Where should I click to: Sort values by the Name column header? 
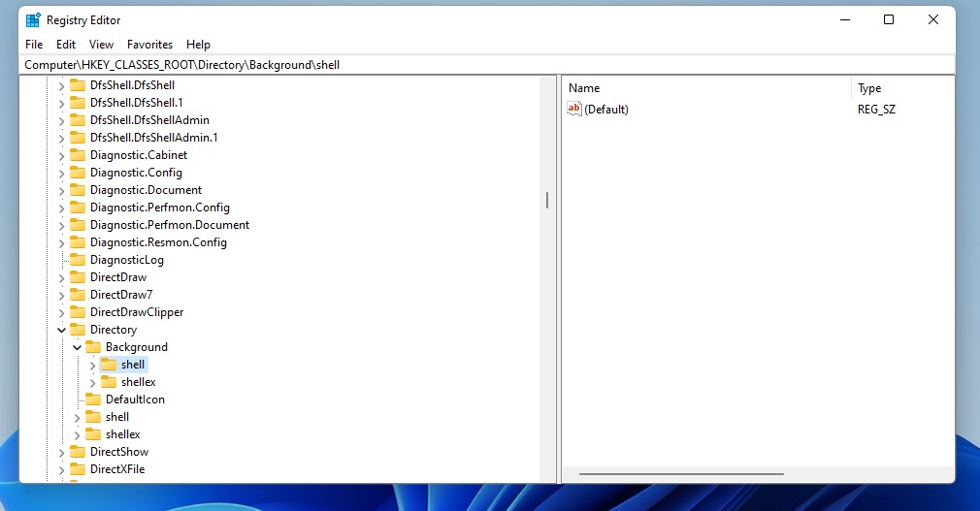[706, 88]
